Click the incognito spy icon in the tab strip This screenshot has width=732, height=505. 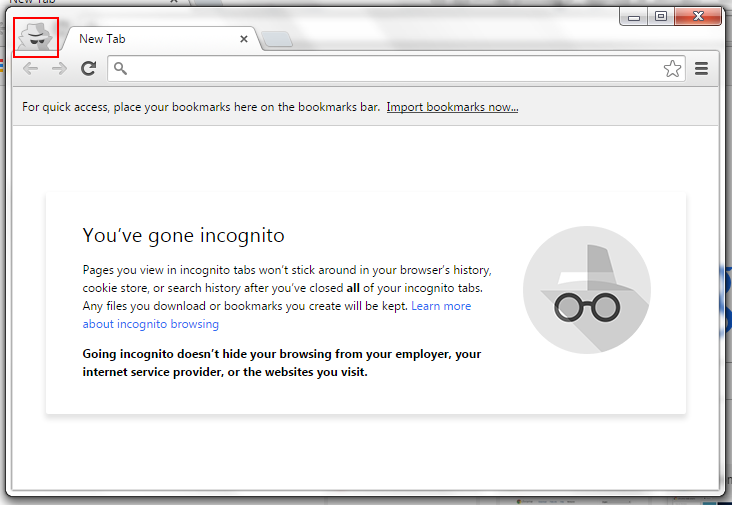click(36, 37)
